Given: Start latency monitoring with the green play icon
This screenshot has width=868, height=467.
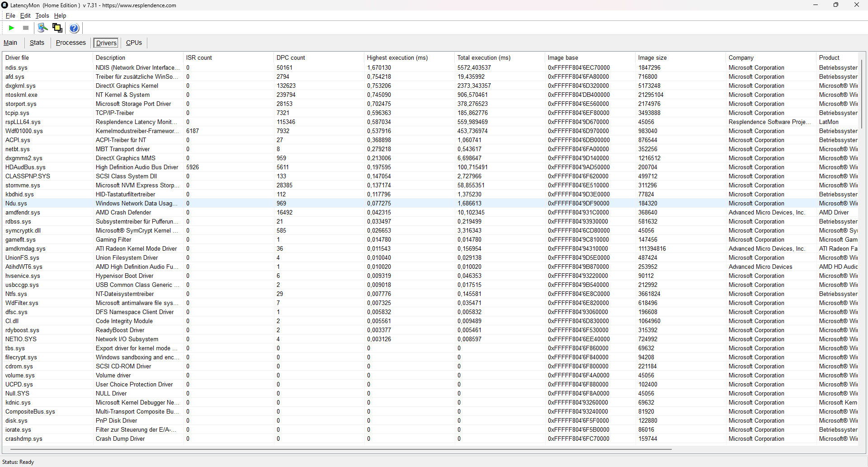Looking at the screenshot, I should tap(12, 28).
